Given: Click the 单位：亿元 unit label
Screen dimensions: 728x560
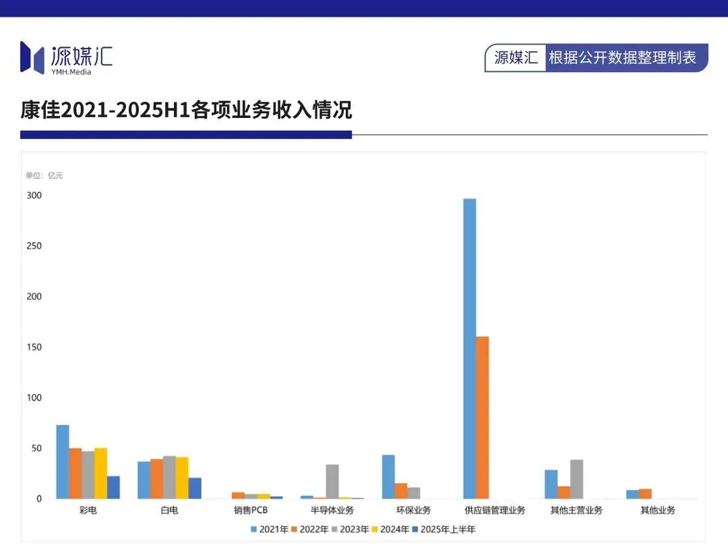Looking at the screenshot, I should coord(44,176).
